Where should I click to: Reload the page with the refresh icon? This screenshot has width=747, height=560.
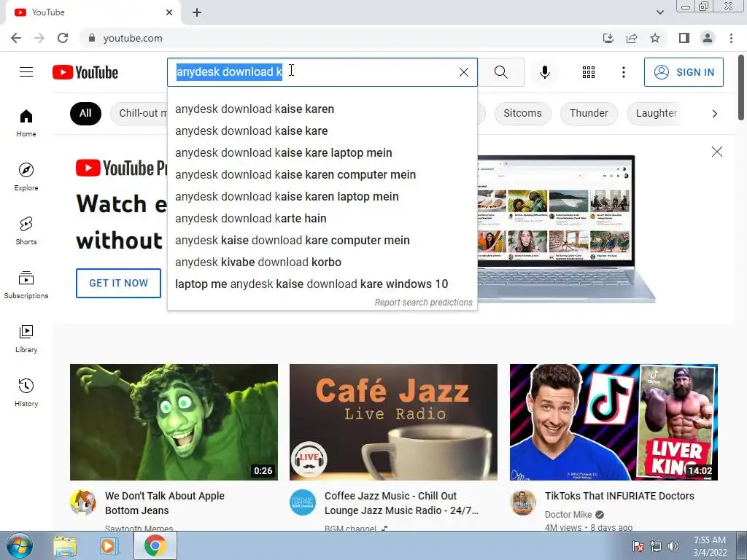[63, 38]
